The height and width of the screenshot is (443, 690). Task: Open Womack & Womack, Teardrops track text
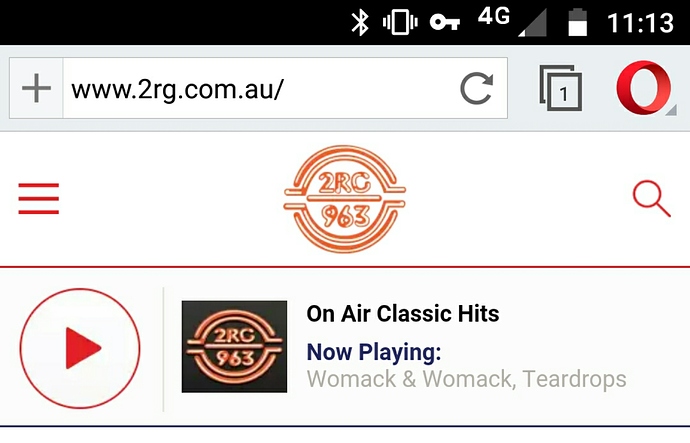[466, 379]
